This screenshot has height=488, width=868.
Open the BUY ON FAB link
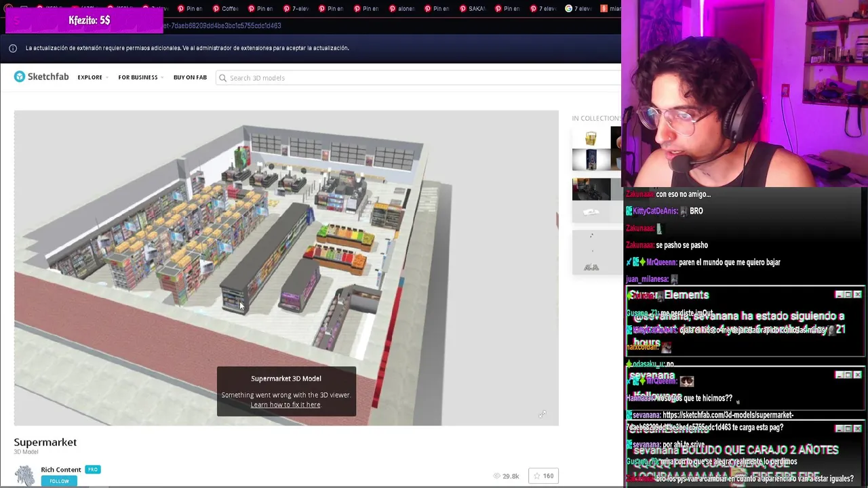point(190,77)
